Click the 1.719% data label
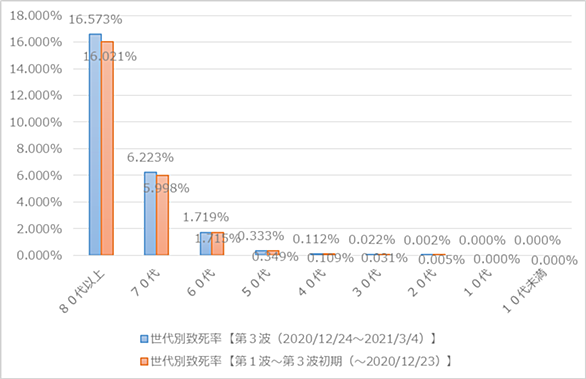 206,217
